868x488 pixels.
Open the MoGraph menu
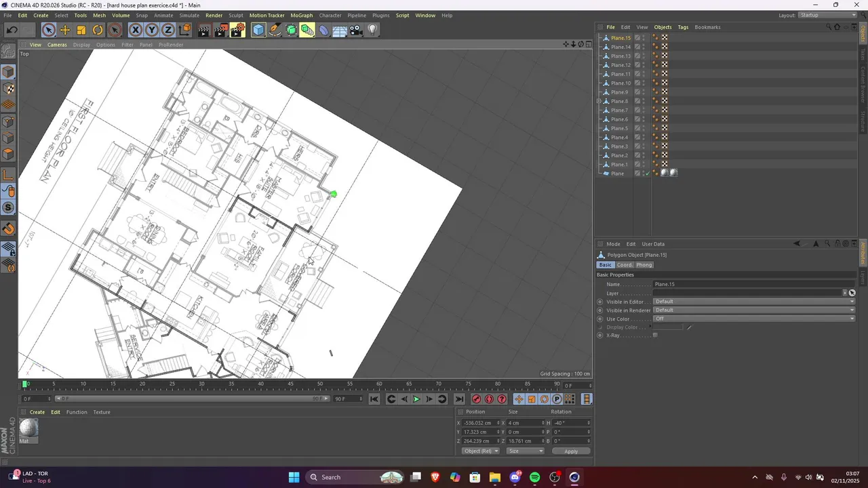302,15
